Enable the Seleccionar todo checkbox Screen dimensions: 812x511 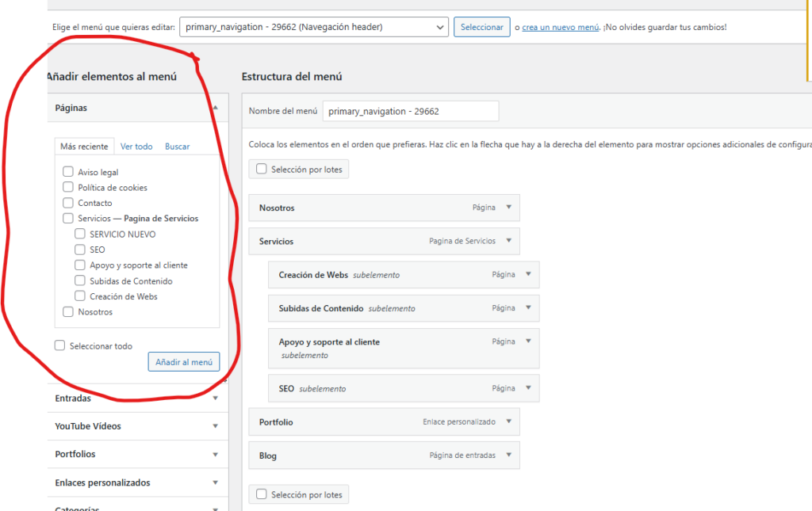click(60, 345)
